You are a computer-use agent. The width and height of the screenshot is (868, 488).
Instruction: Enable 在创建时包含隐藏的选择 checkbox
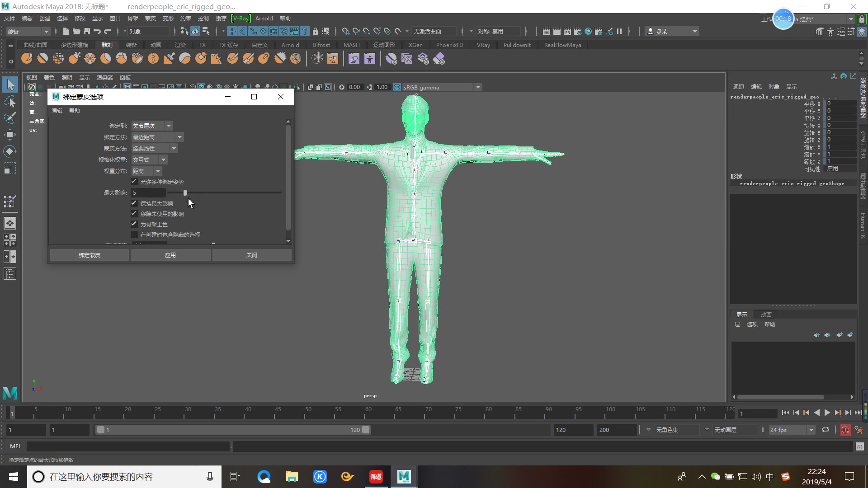tap(134, 235)
